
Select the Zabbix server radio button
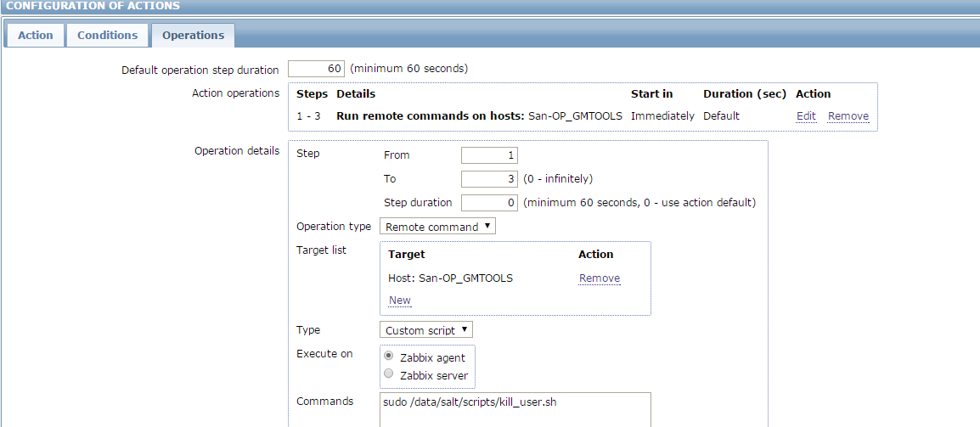coord(389,374)
